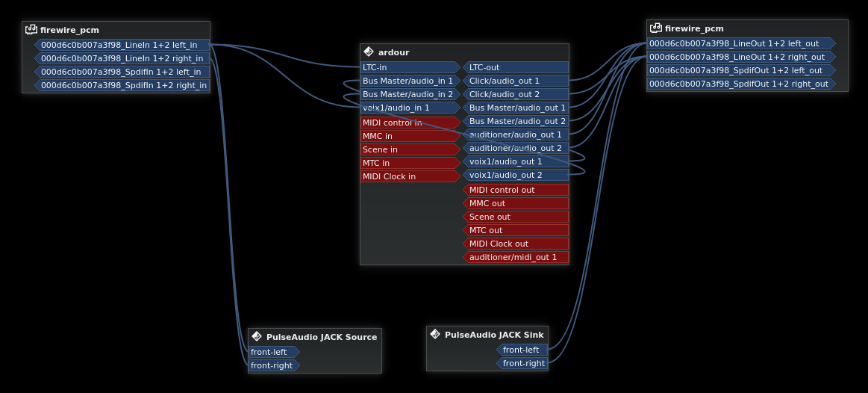Click the auditioner/midi_out 1 port
Image resolution: width=868 pixels, height=393 pixels.
click(x=516, y=256)
